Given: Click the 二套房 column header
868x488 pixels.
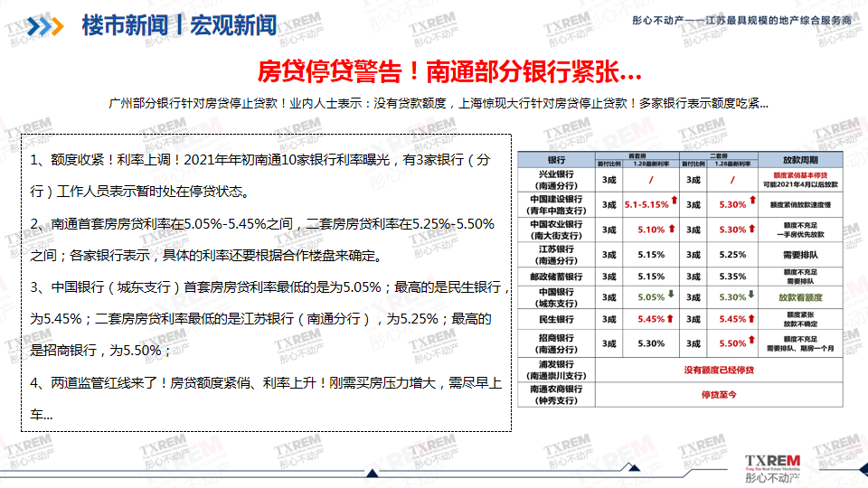Looking at the screenshot, I should pos(719,156).
